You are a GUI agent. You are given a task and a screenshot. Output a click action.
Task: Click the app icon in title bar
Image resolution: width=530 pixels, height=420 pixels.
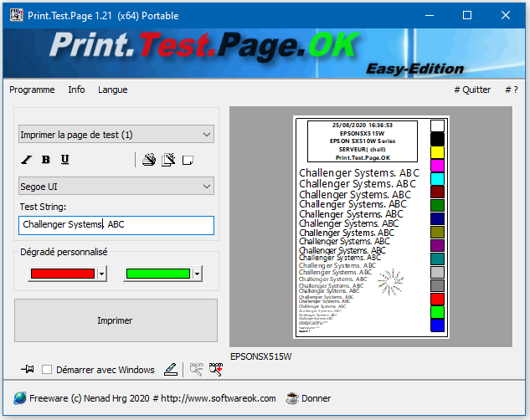(16, 15)
